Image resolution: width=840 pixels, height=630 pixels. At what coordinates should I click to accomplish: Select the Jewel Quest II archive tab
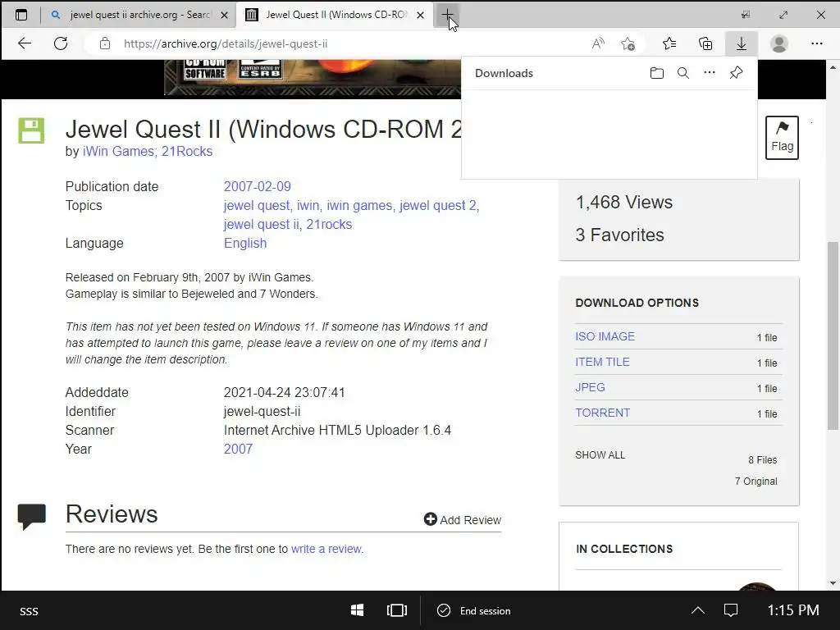tap(336, 15)
